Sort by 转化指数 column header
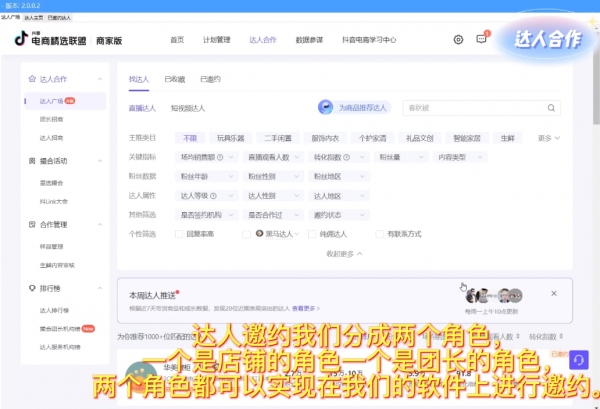 point(546,337)
